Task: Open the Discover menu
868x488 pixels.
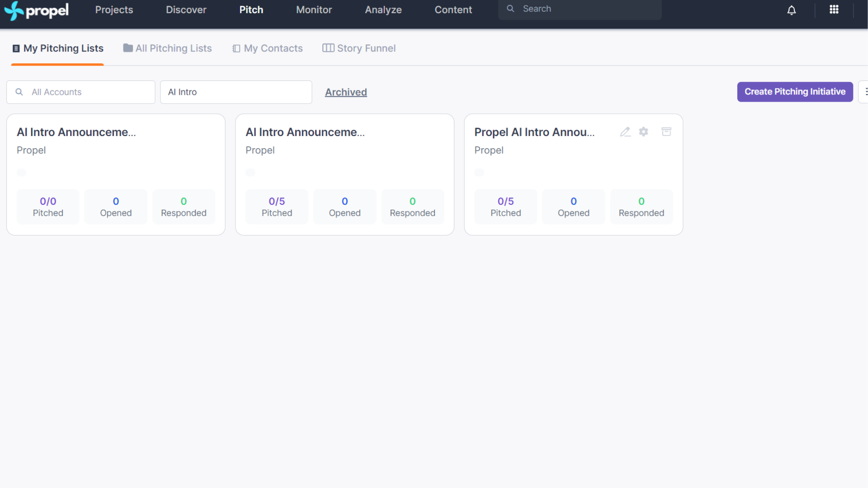Action: click(186, 10)
